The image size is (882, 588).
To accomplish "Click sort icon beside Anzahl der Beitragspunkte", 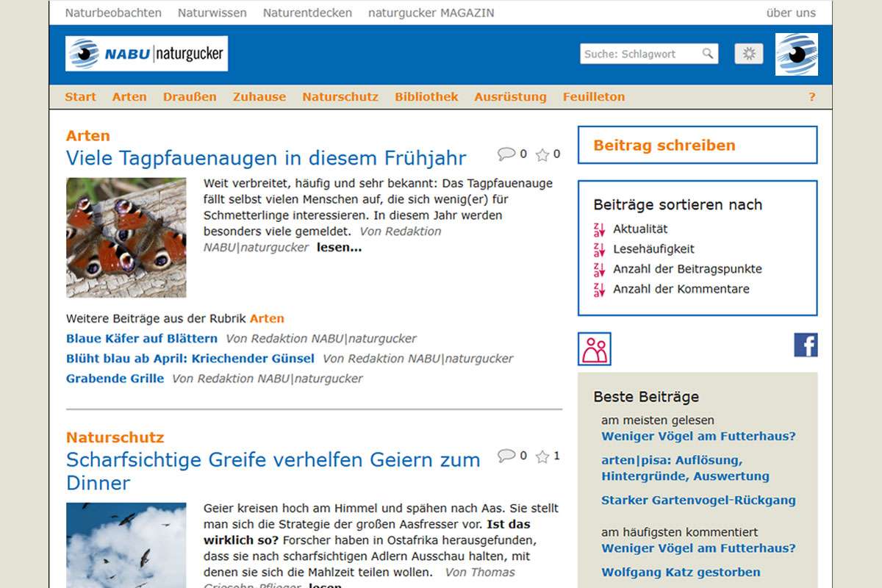I will point(599,269).
